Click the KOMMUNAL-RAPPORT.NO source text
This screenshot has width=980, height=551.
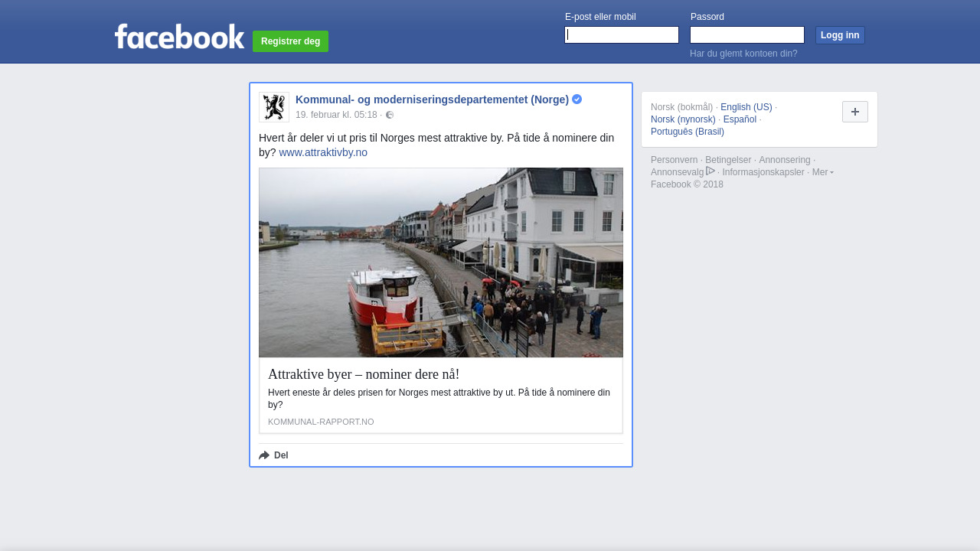(x=321, y=422)
